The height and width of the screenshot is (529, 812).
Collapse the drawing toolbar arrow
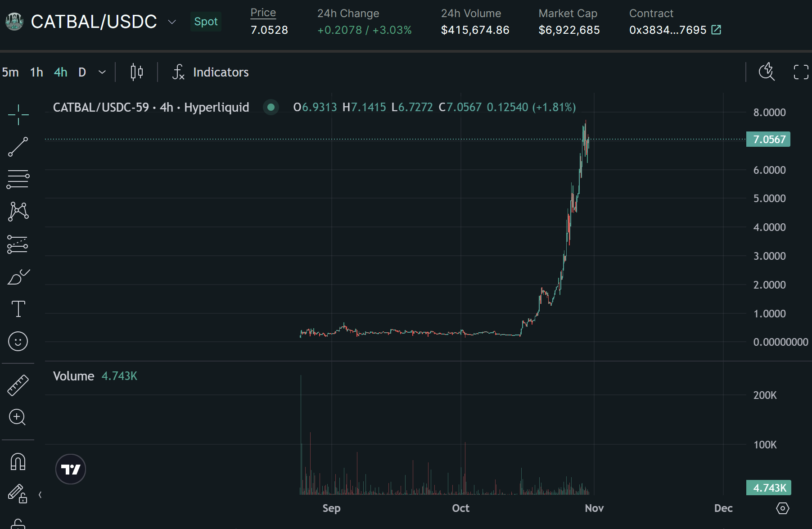(x=40, y=495)
